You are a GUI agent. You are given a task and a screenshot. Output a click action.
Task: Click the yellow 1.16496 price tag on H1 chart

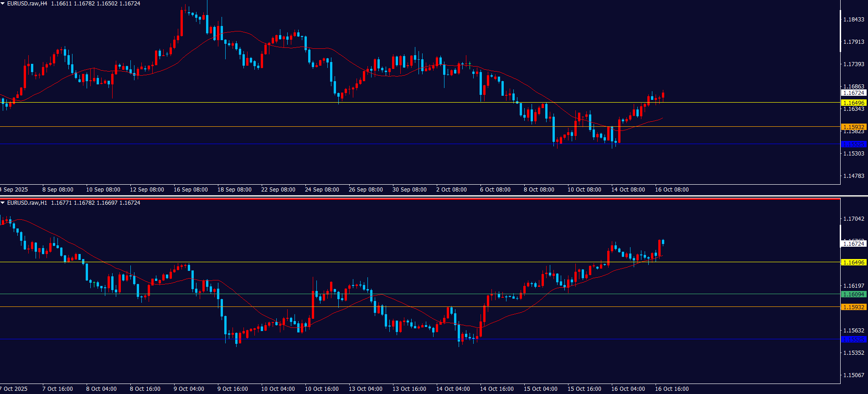pyautogui.click(x=853, y=263)
